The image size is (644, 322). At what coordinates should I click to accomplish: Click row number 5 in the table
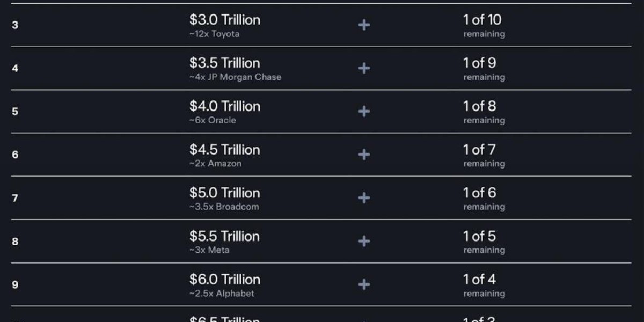click(15, 112)
